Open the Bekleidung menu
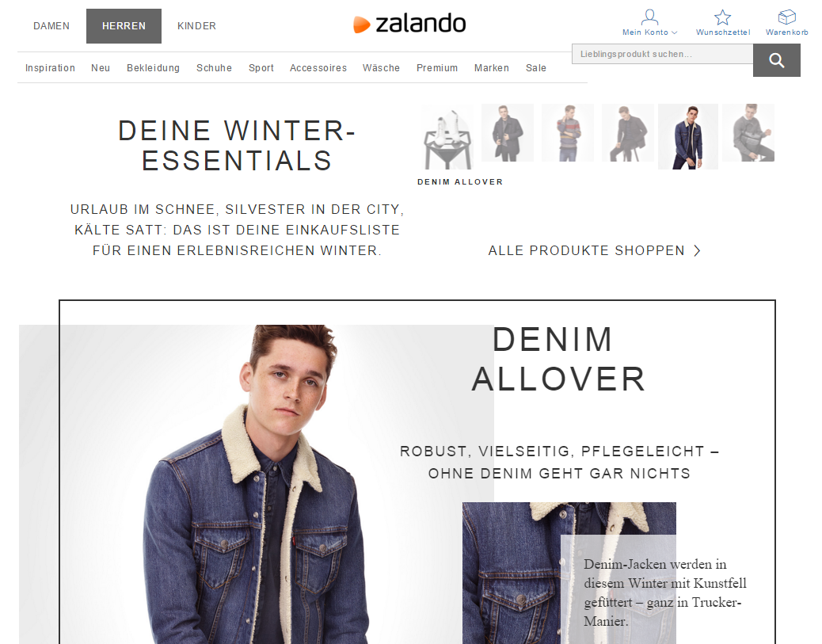 [x=153, y=67]
